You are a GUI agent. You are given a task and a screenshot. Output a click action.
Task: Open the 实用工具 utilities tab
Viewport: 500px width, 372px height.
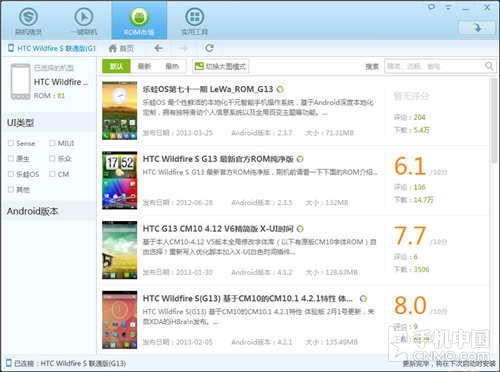(x=194, y=21)
